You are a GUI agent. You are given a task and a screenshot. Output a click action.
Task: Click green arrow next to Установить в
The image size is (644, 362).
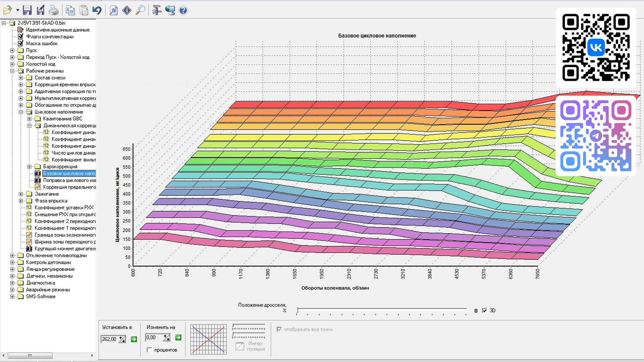coord(134,339)
